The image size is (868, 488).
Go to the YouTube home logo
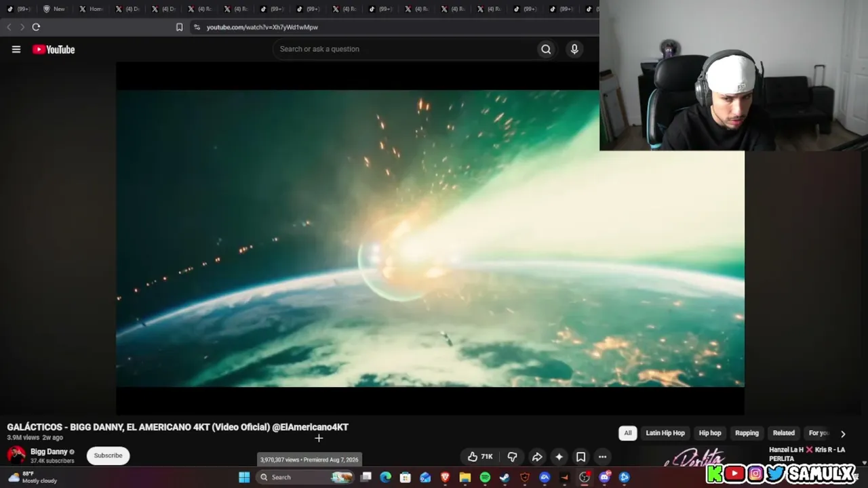tap(54, 49)
